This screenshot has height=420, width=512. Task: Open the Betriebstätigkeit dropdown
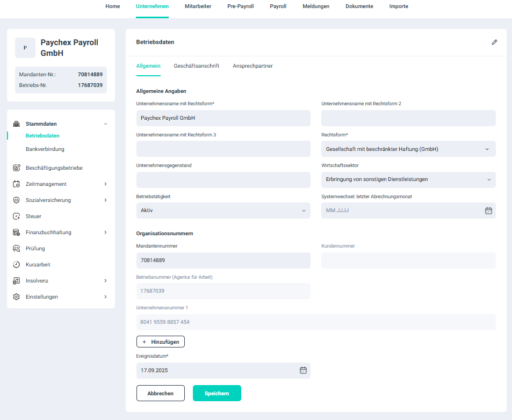click(223, 211)
